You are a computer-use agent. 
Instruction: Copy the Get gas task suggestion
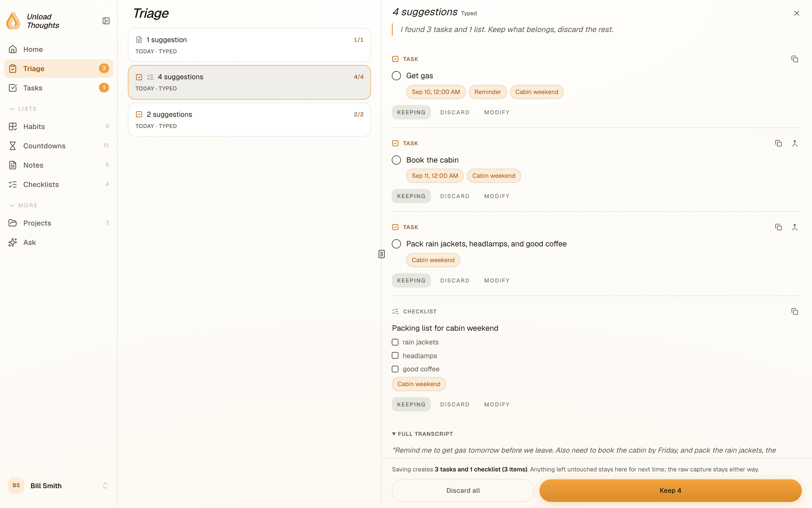[794, 59]
